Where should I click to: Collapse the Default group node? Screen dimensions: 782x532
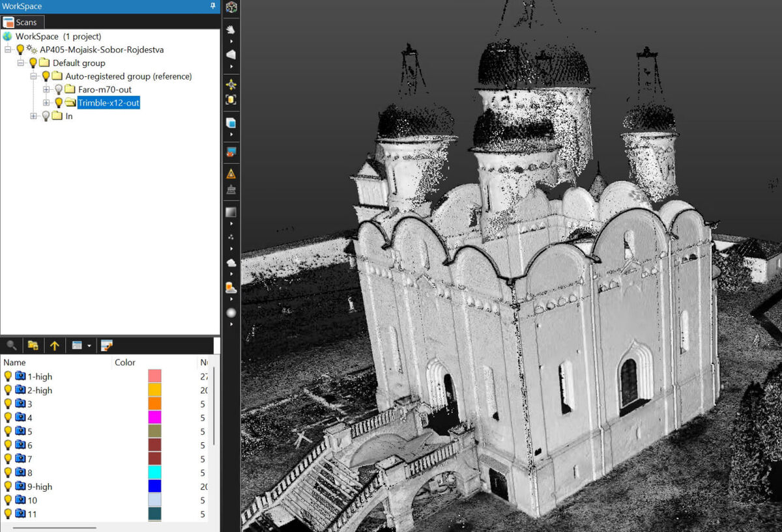coord(21,63)
